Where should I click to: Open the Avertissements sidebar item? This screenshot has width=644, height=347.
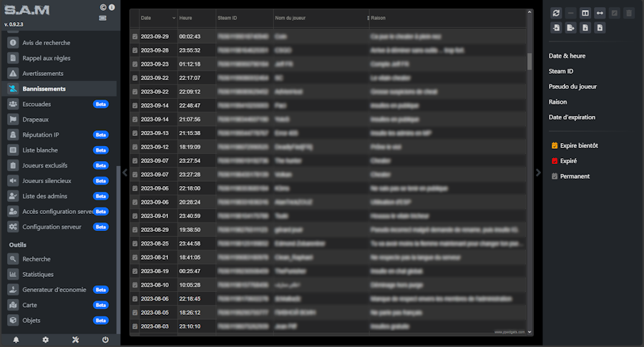[43, 74]
